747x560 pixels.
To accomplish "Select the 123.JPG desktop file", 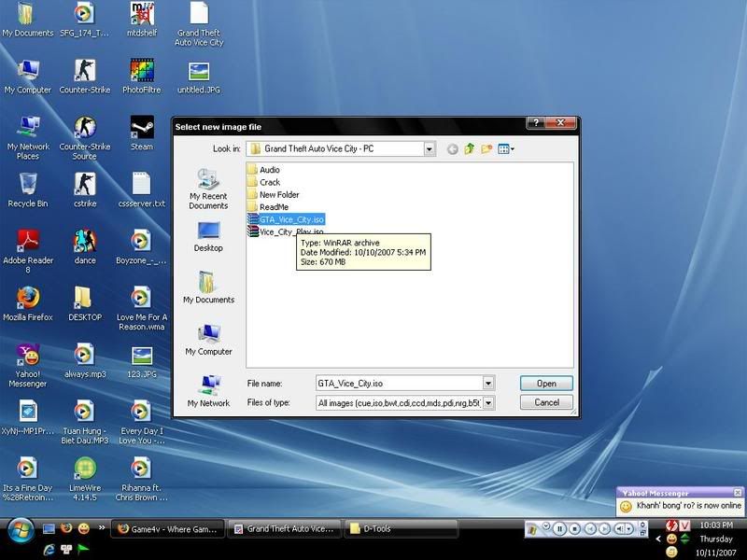I will (x=142, y=361).
